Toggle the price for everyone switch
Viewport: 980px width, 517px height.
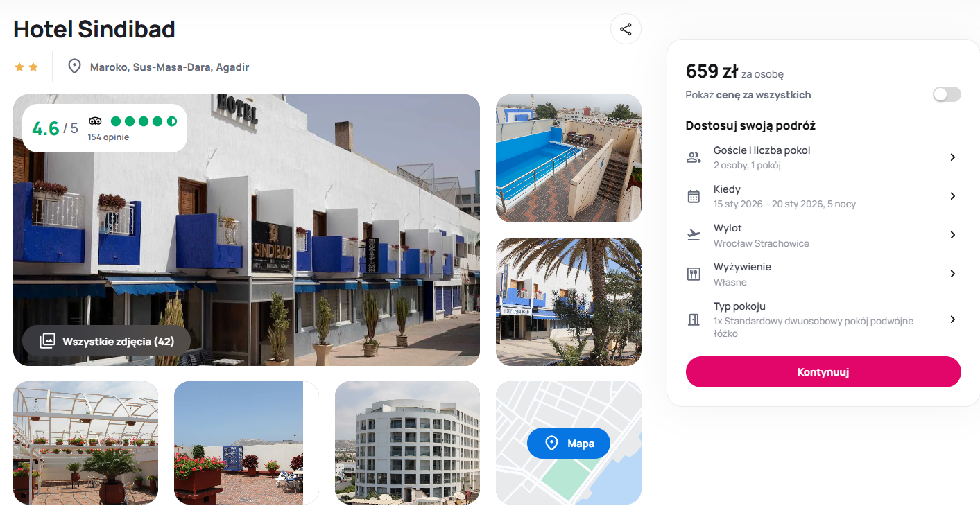(x=947, y=94)
